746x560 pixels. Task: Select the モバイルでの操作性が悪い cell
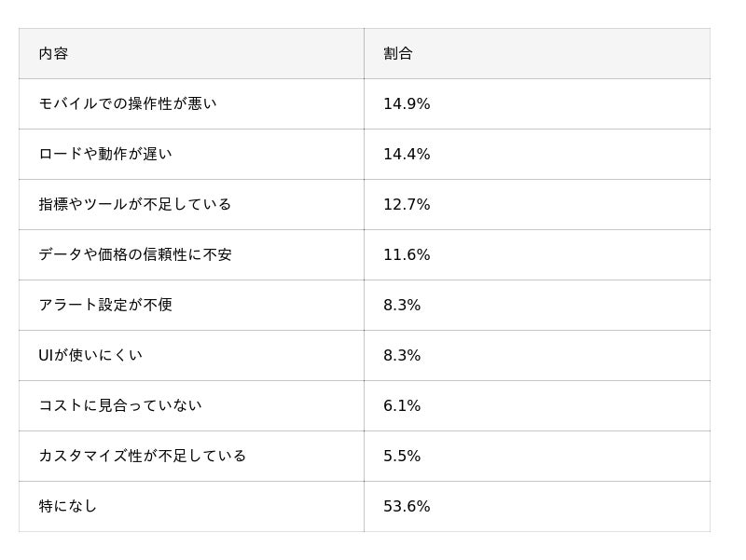[128, 104]
